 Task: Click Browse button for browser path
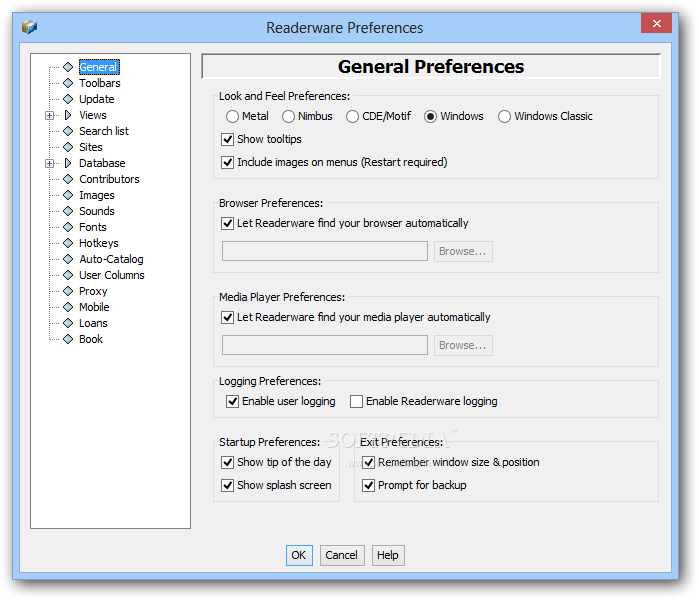point(463,251)
